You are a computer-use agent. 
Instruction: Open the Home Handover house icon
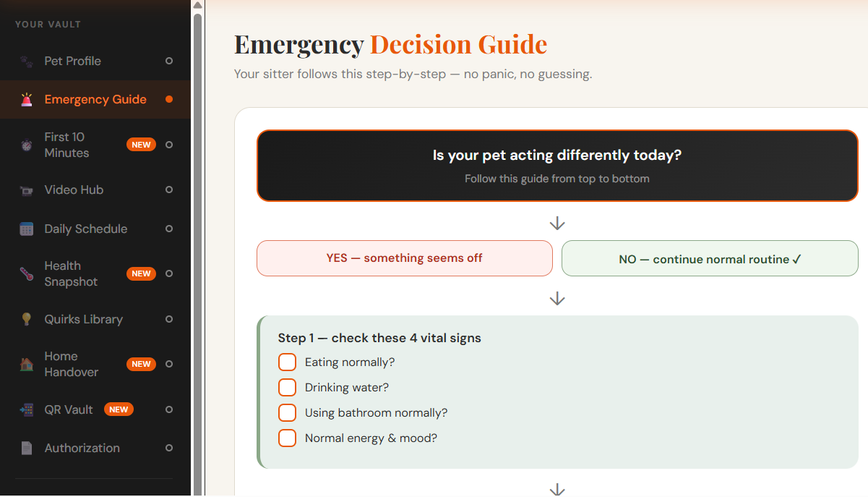coord(26,364)
